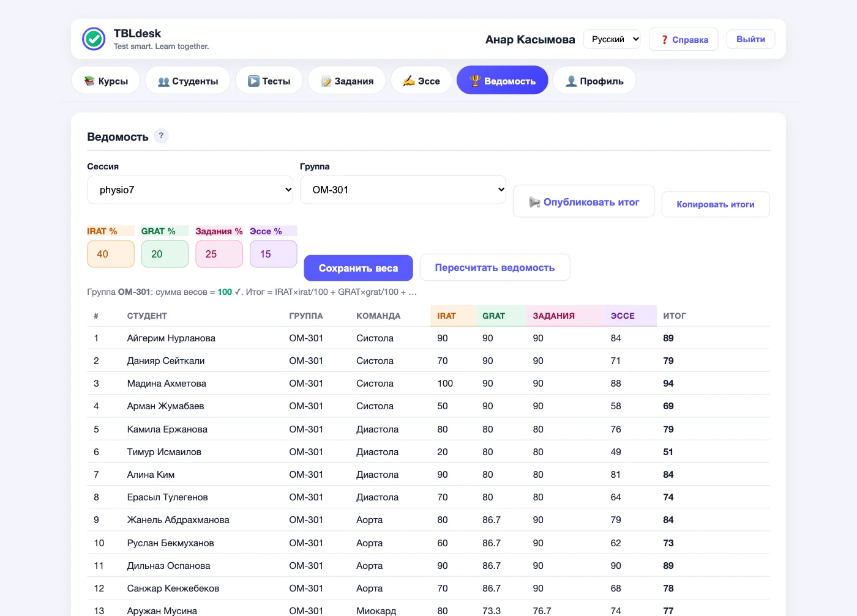Click the Выйти logout button
Screen dimensions: 857x616
click(x=750, y=39)
